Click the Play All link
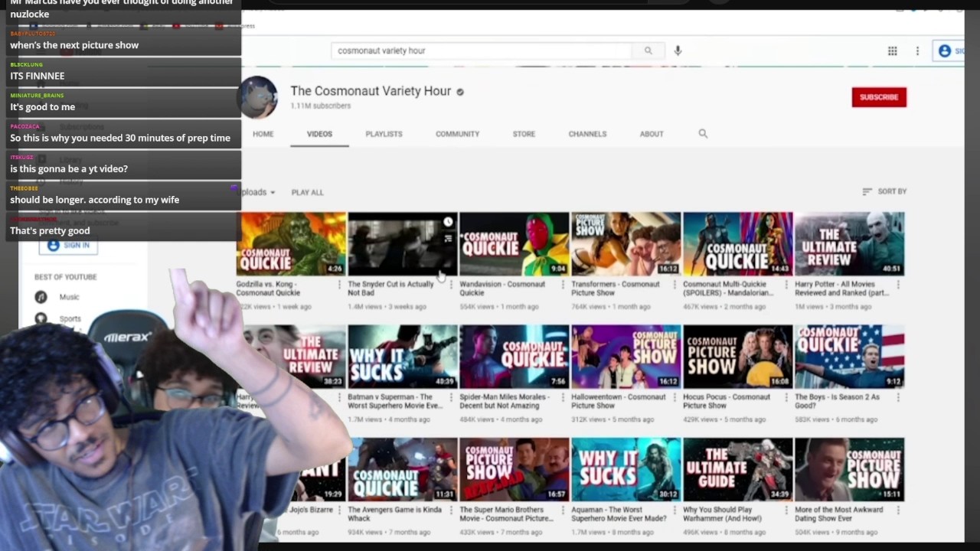 tap(307, 192)
